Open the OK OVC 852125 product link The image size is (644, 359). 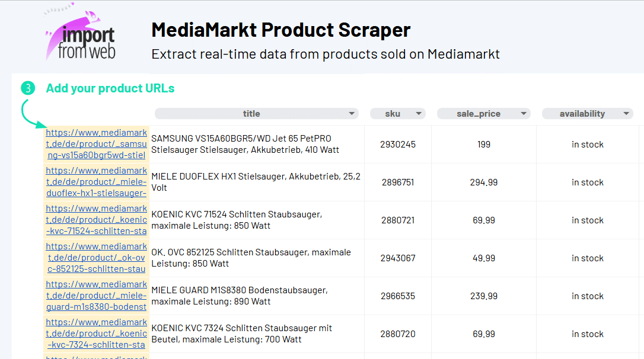pos(96,258)
